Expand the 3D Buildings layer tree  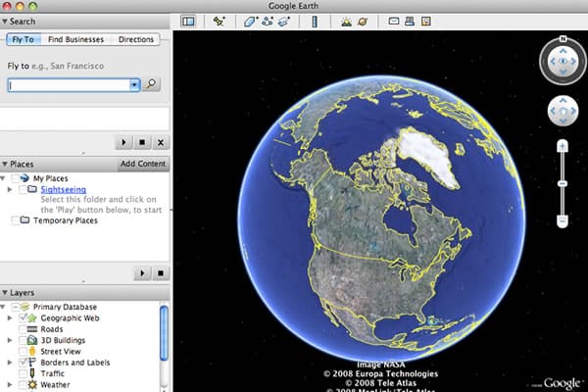point(11,340)
